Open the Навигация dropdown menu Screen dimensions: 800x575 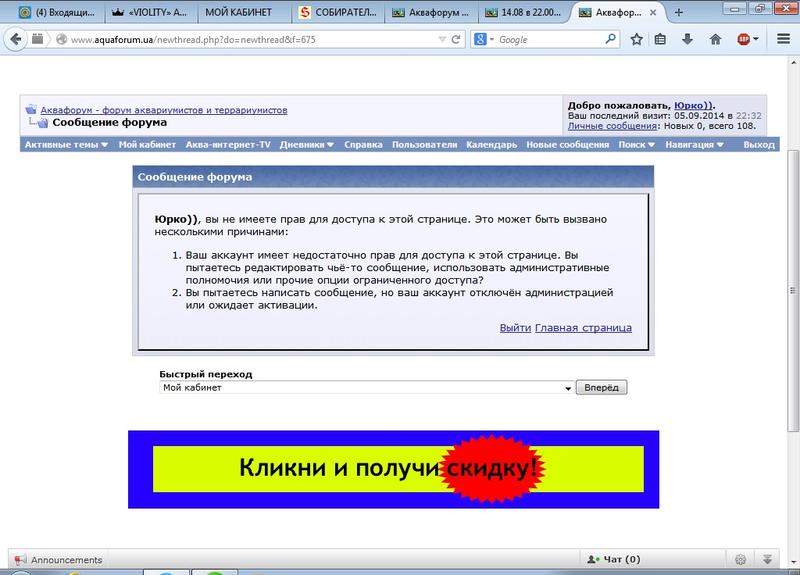point(696,145)
